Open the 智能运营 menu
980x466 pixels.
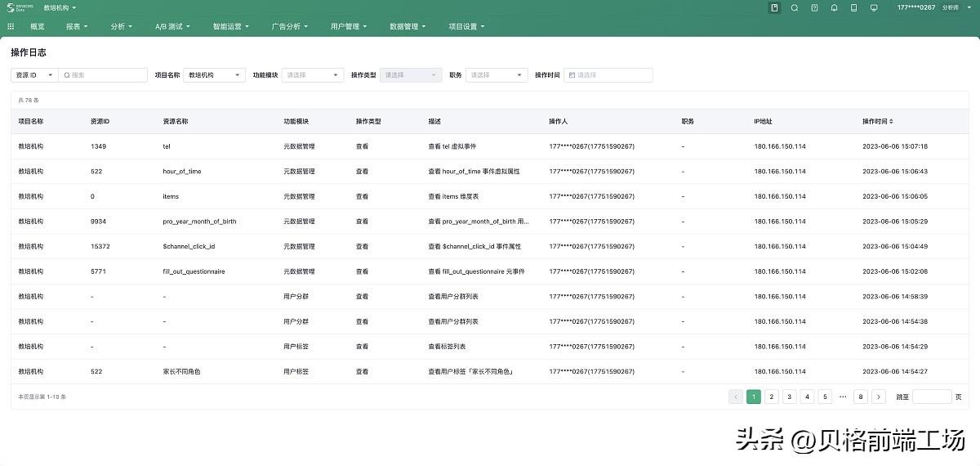[x=230, y=26]
